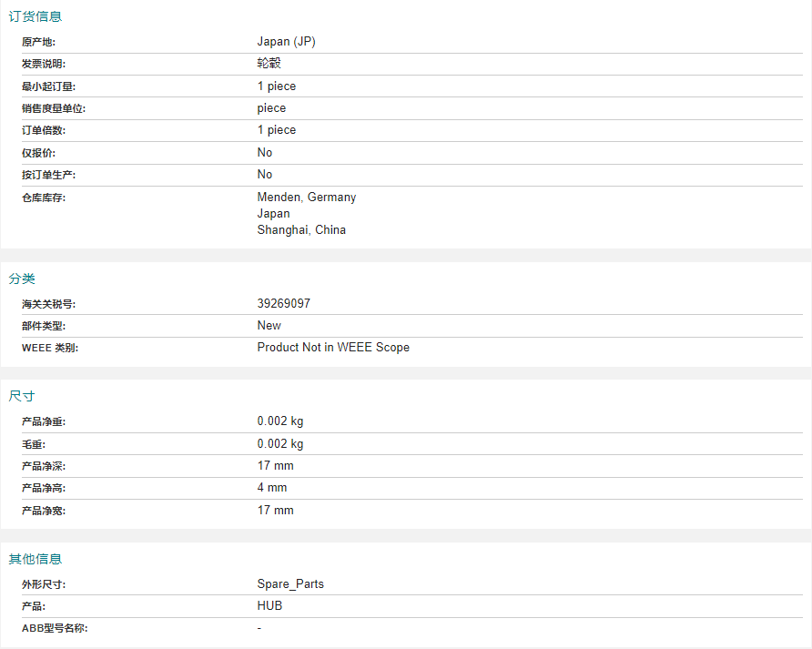This screenshot has height=649, width=812.
Task: Click the 部件类型 New value
Action: (x=269, y=325)
